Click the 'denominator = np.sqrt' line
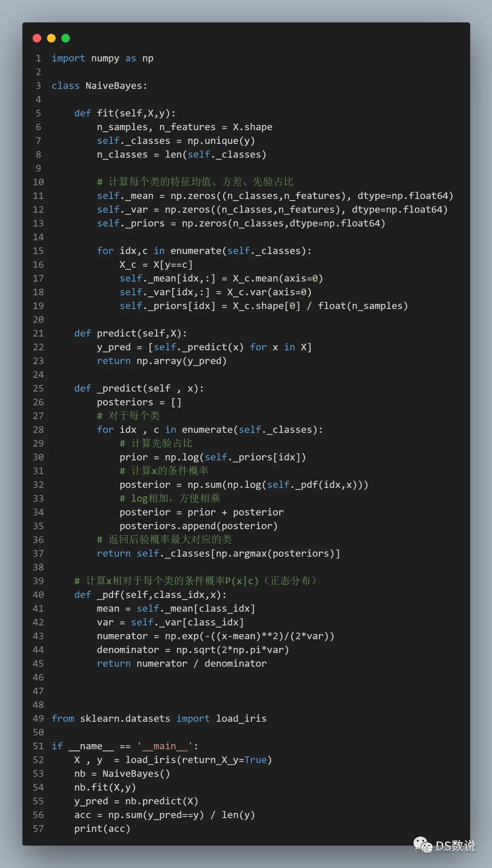Image resolution: width=492 pixels, height=868 pixels. 193,650
